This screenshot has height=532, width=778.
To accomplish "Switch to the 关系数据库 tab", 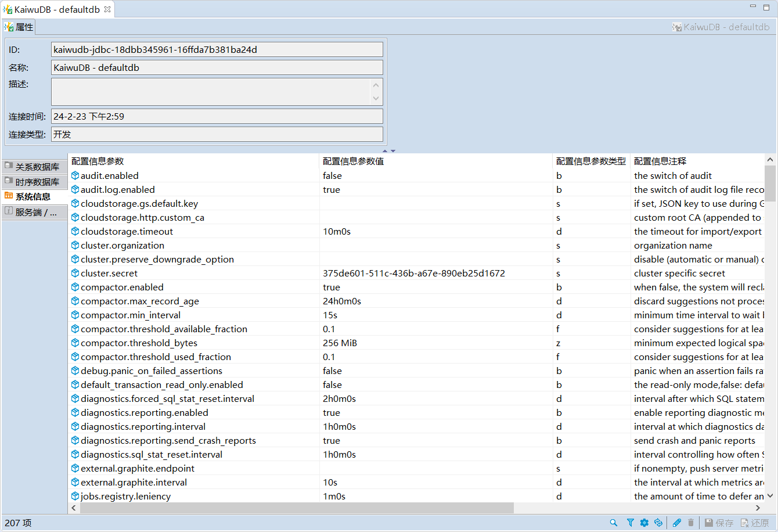I will click(35, 167).
